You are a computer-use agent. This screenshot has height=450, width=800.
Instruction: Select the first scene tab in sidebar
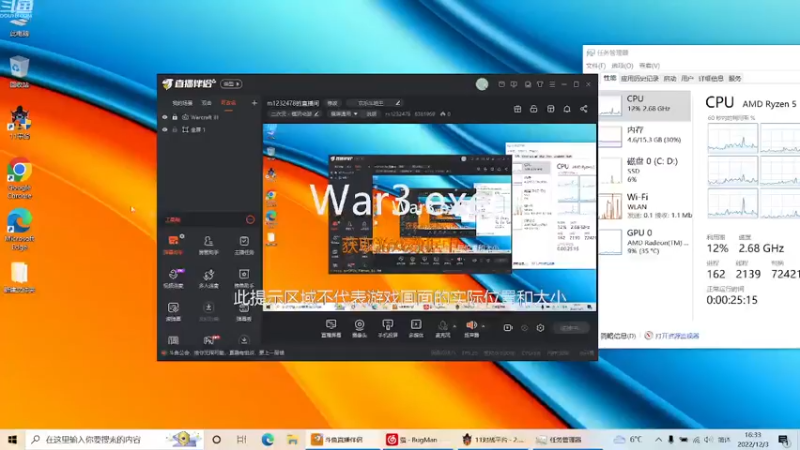click(x=182, y=103)
